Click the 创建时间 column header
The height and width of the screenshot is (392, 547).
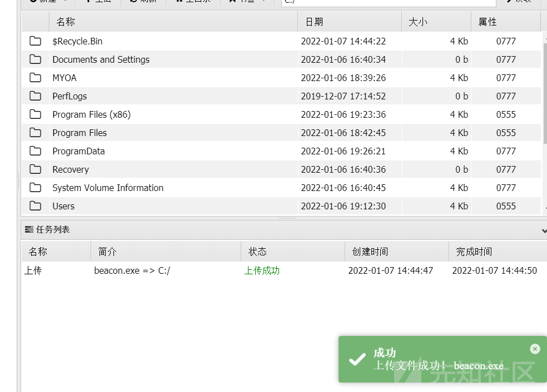[397, 252]
